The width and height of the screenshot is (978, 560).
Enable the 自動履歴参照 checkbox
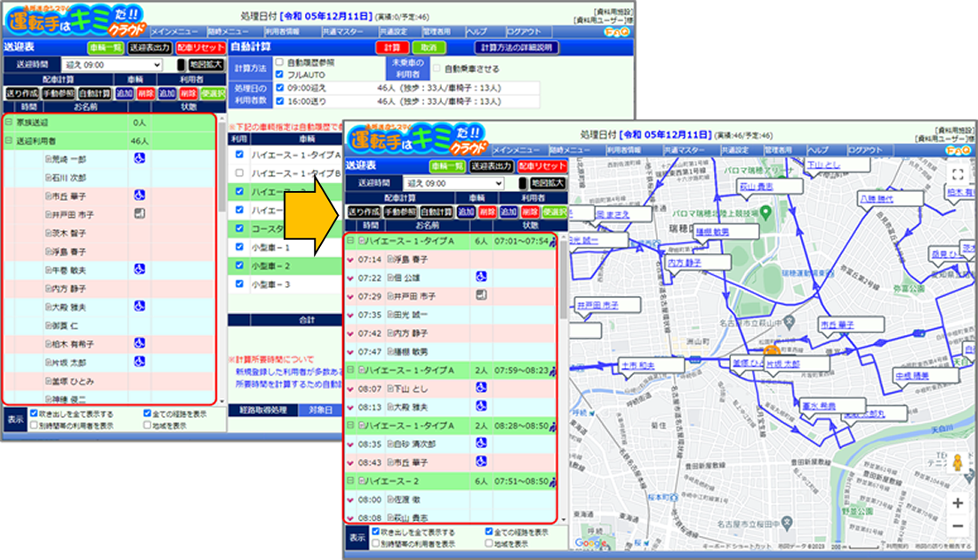tap(280, 62)
